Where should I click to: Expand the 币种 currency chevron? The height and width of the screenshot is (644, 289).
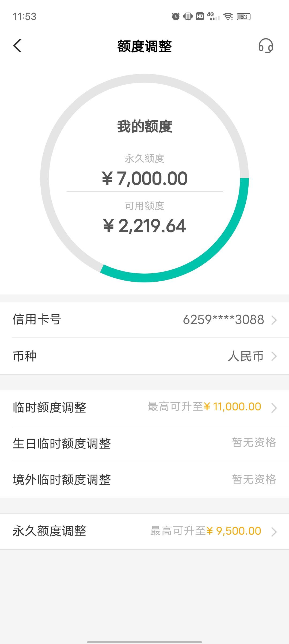274,356
